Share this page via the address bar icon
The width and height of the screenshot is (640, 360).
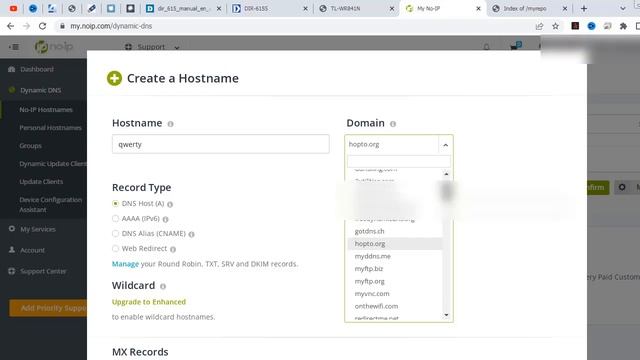539,26
